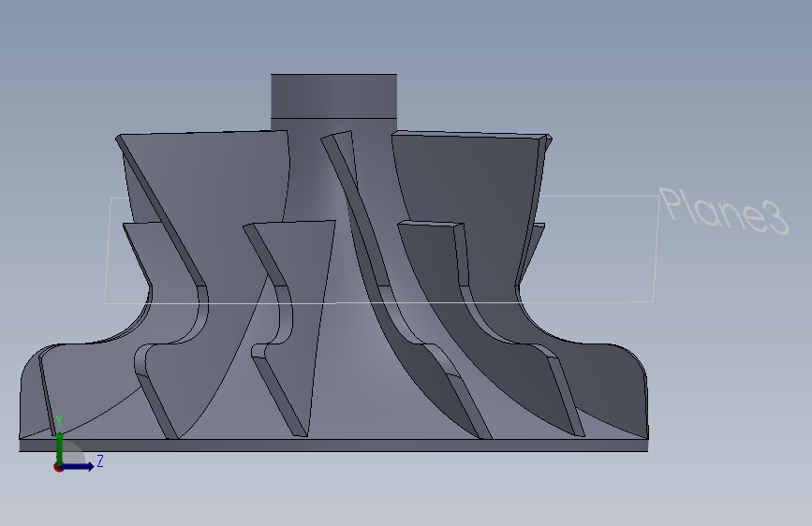Click the Y axis of the triad
812x526 pixels.
tap(59, 447)
